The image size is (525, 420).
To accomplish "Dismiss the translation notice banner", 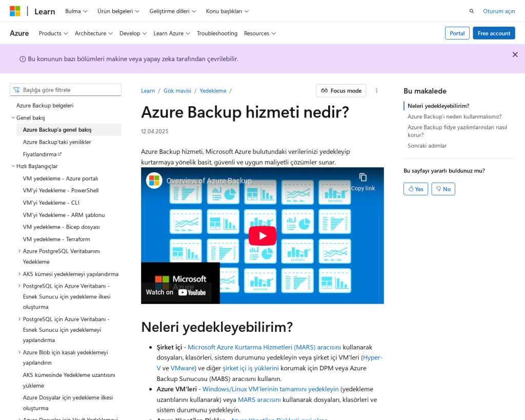I will tap(515, 54).
